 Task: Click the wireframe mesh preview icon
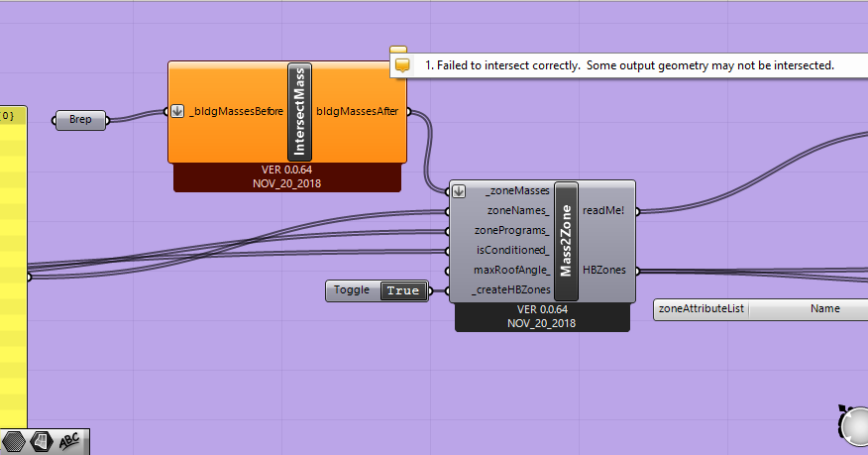click(x=42, y=442)
